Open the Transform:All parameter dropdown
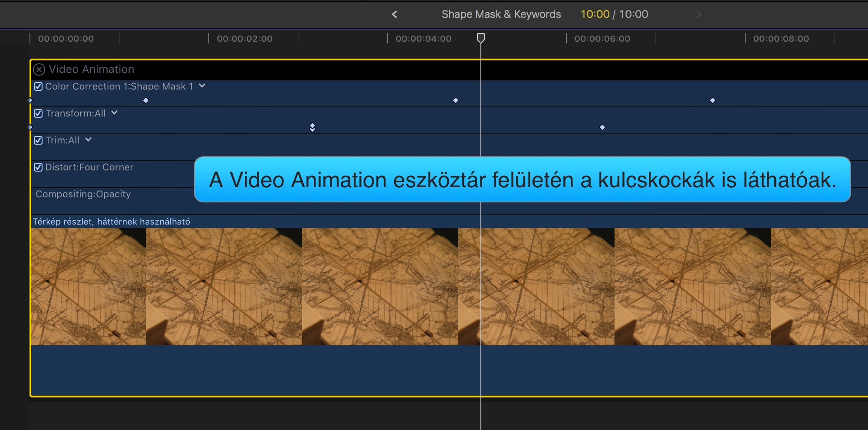The height and width of the screenshot is (430, 868). 115,113
